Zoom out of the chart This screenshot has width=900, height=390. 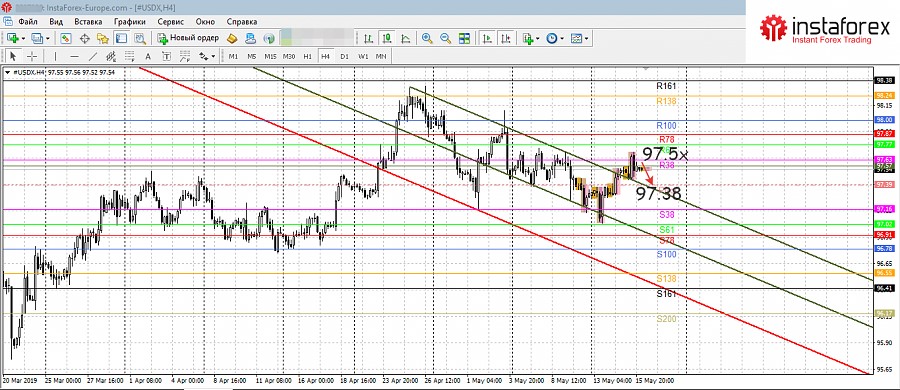pyautogui.click(x=445, y=38)
